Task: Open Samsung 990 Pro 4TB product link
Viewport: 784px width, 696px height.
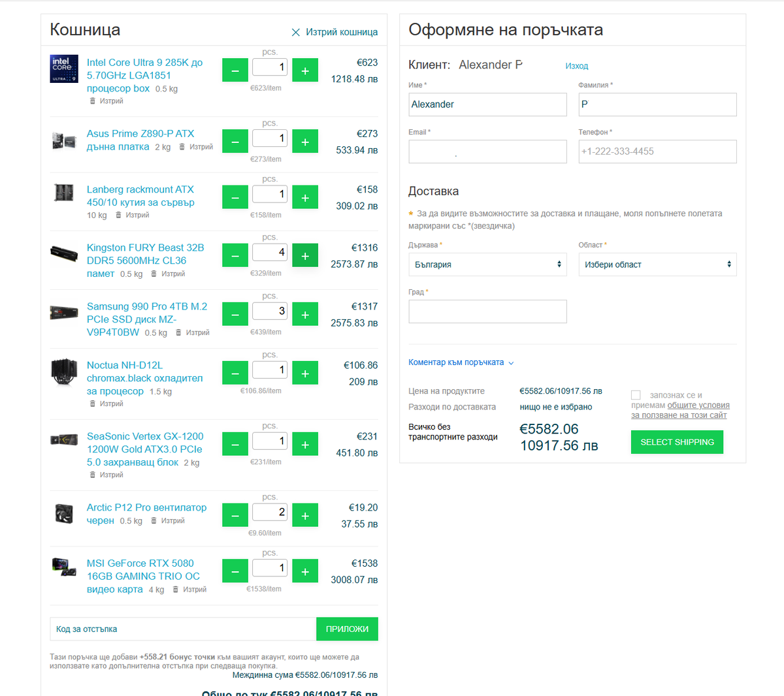Action: 147,319
